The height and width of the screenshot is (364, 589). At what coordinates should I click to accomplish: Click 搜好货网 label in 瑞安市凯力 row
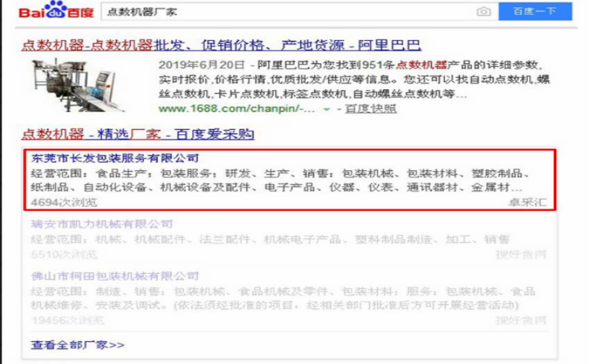(x=520, y=254)
